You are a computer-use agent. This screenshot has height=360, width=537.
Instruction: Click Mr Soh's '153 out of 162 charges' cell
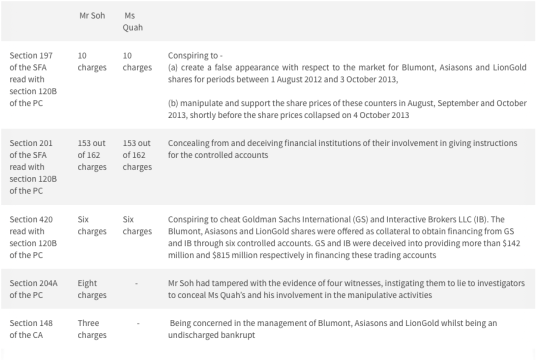[x=92, y=155]
